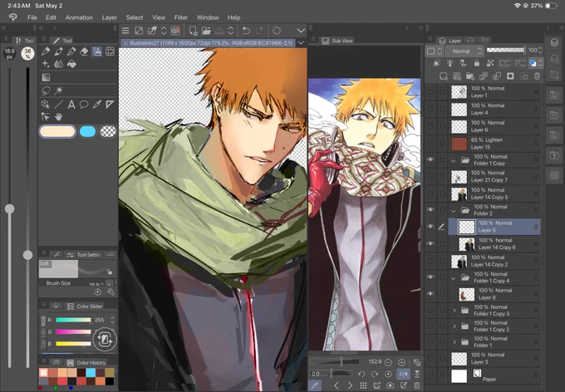Image resolution: width=565 pixels, height=392 pixels.
Task: Expand the command bar overflow chevron
Action: point(301,31)
